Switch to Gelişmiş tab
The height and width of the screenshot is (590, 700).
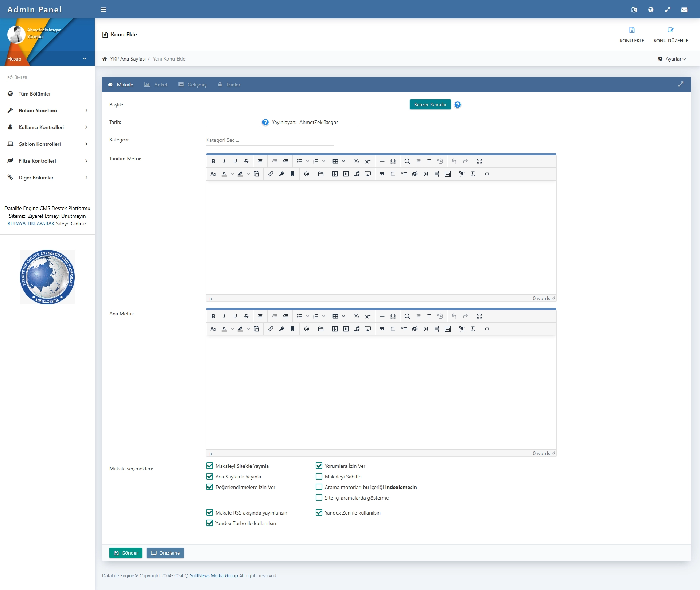(x=192, y=85)
